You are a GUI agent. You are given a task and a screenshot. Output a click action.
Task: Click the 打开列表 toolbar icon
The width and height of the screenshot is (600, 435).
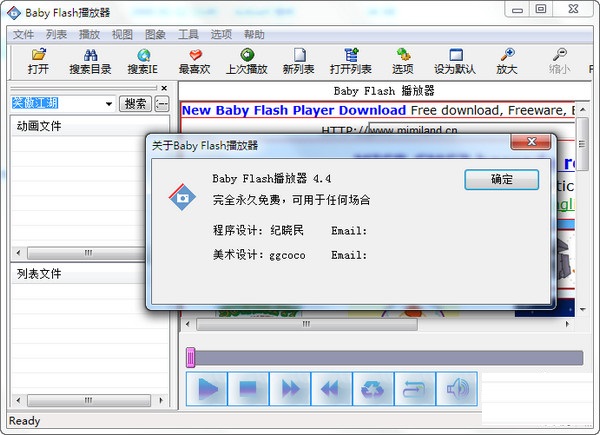point(350,60)
